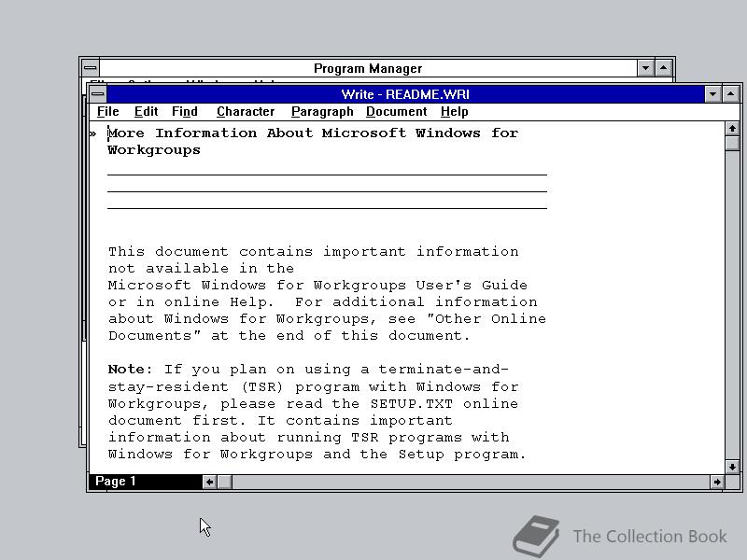This screenshot has height=560, width=747.
Task: Click the line "not available in the"
Action: (201, 268)
